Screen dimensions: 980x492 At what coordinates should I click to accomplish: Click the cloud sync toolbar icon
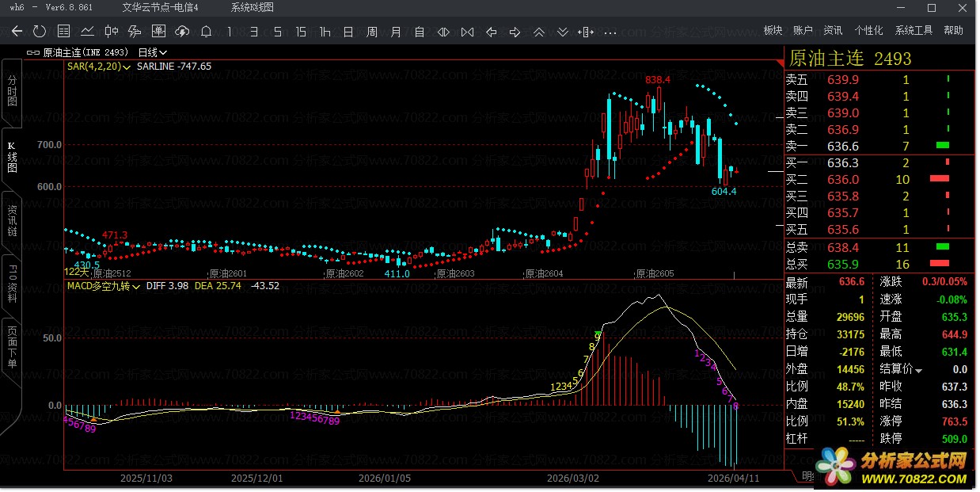[x=182, y=32]
